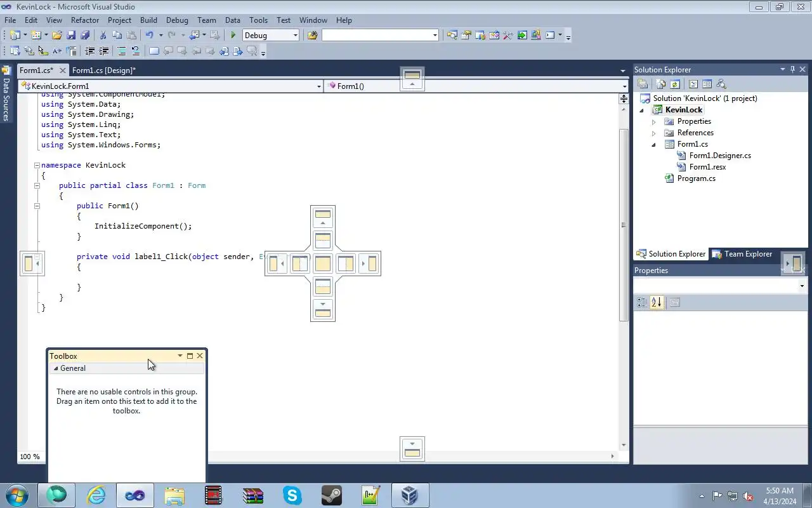This screenshot has height=508, width=812.
Task: Click Display an Object Member List icon
Action: (15, 51)
